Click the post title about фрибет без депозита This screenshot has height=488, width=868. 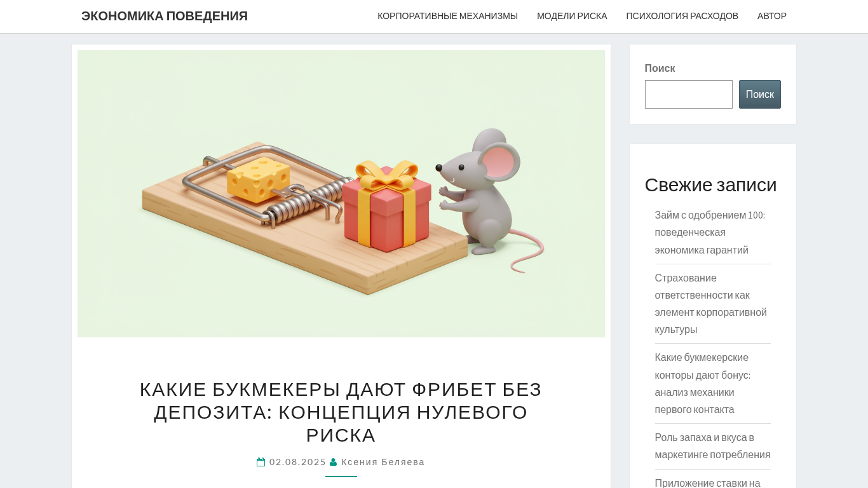[341, 412]
